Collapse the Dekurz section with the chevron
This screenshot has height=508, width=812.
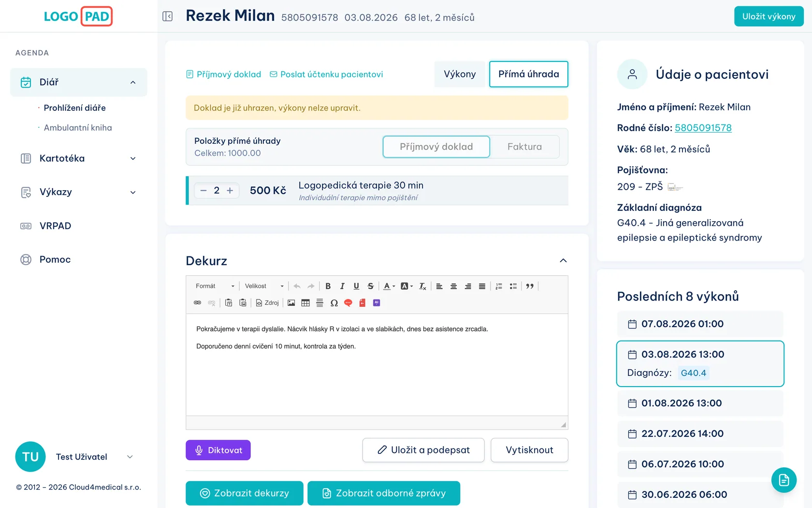coord(563,261)
